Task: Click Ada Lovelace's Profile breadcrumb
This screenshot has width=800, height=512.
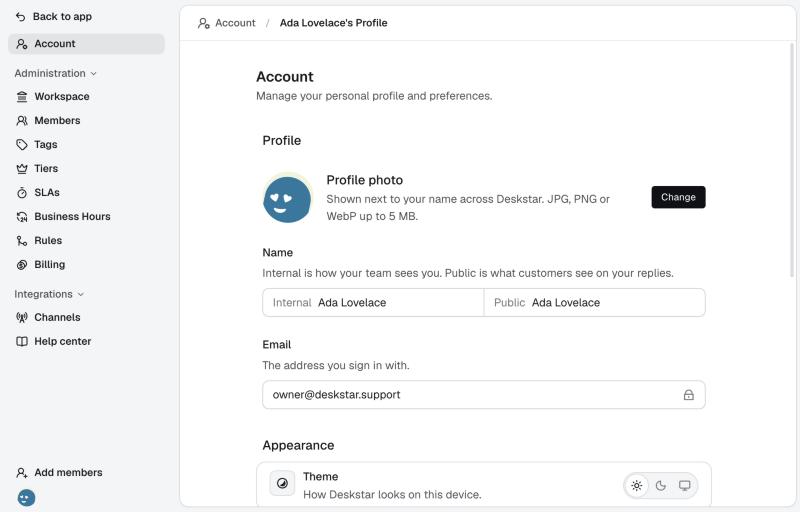Action: [x=334, y=23]
